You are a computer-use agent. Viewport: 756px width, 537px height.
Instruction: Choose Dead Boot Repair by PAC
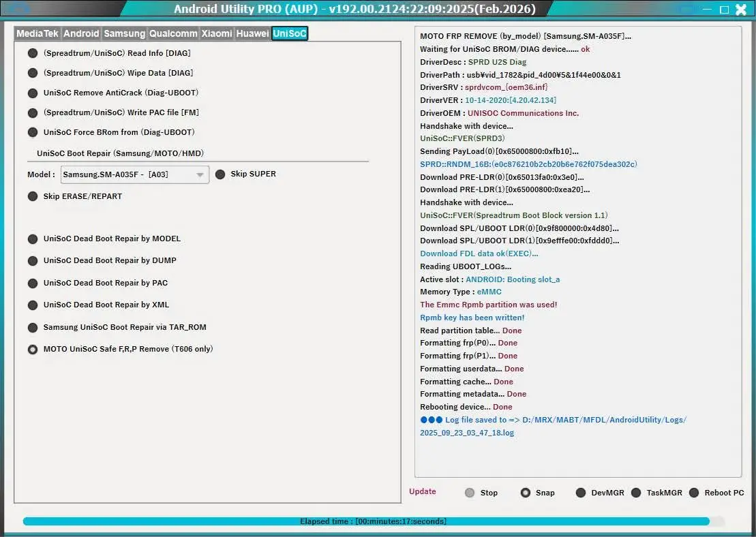pyautogui.click(x=33, y=283)
